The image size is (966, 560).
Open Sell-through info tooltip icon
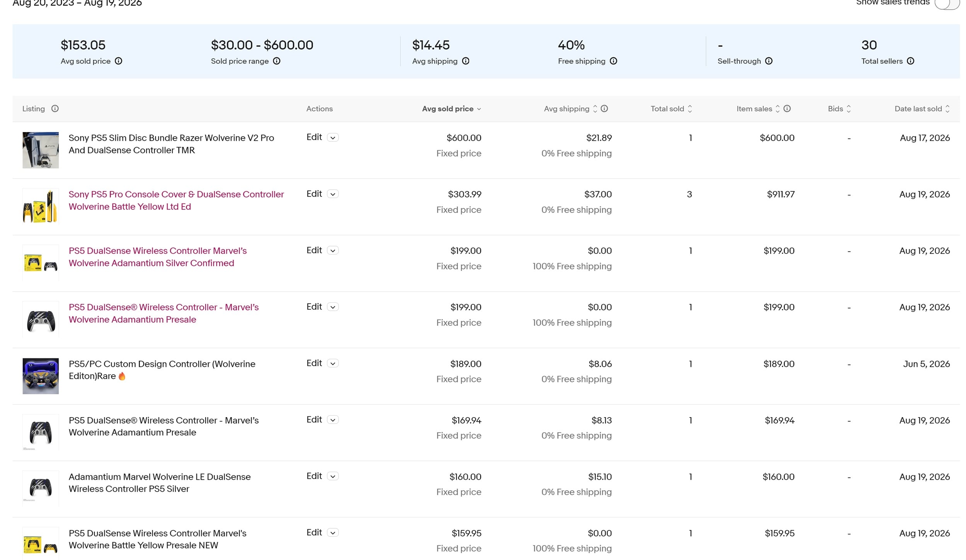[x=769, y=61]
